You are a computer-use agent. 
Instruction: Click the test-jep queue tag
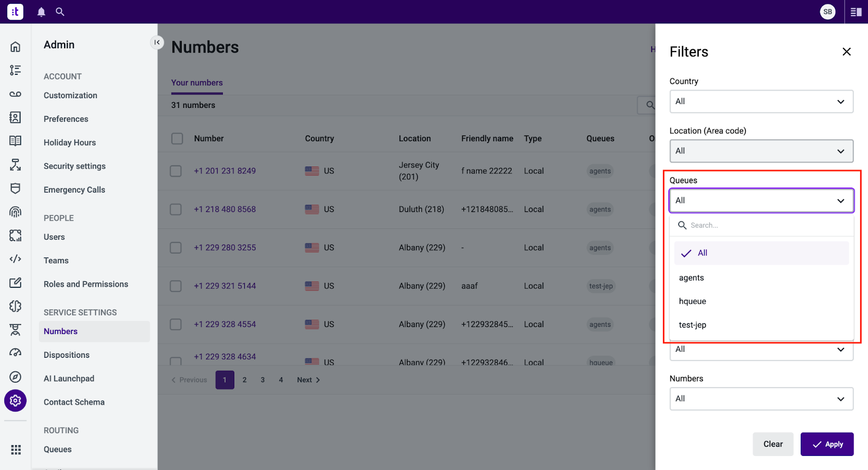601,286
